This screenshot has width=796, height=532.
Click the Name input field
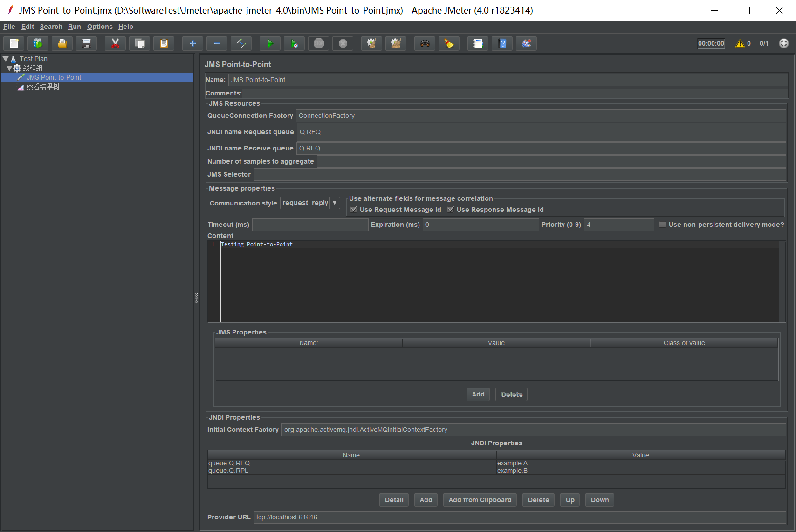coord(508,80)
